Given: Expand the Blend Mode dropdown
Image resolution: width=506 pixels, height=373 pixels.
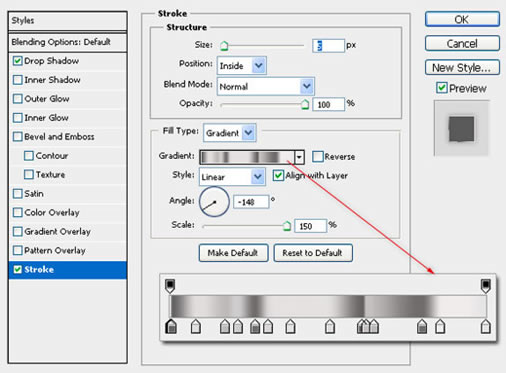Looking at the screenshot, I should pos(266,86).
